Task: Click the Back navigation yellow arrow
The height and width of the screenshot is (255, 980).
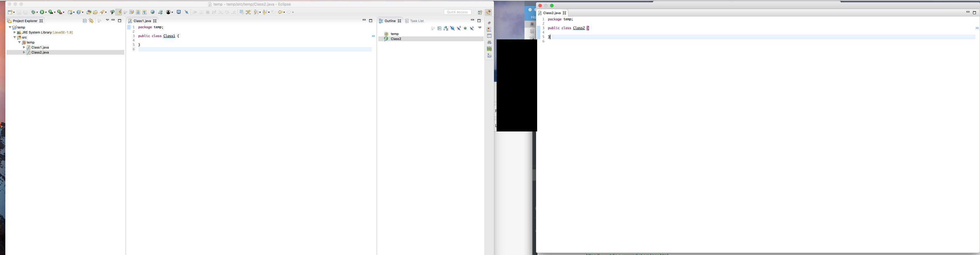Action: point(280,12)
